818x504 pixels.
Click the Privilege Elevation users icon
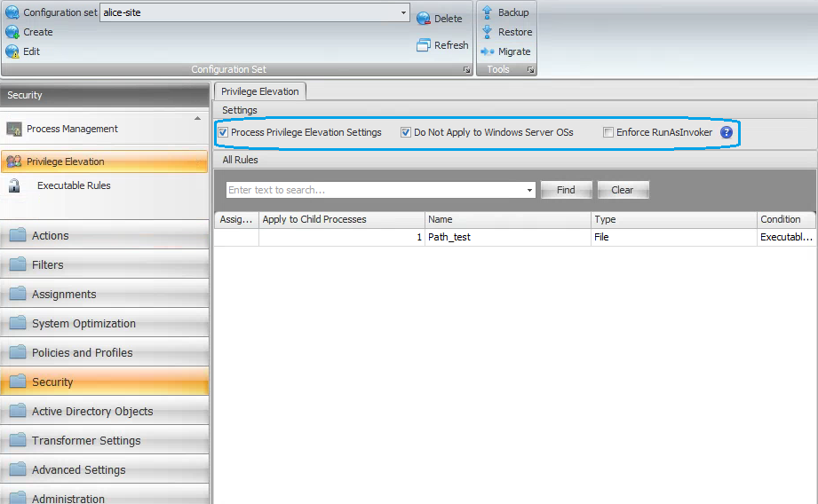14,161
